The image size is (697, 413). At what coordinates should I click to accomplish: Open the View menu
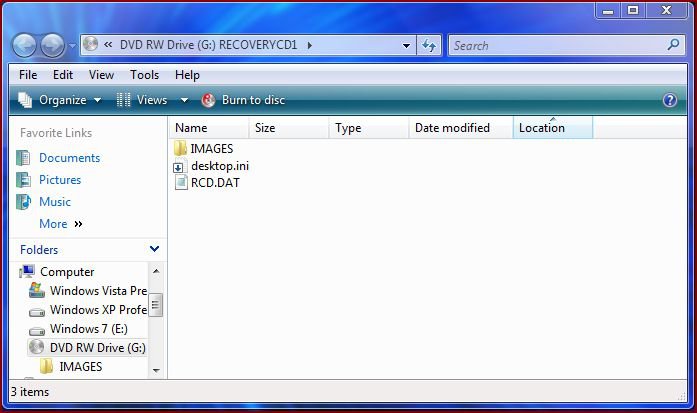tap(101, 75)
